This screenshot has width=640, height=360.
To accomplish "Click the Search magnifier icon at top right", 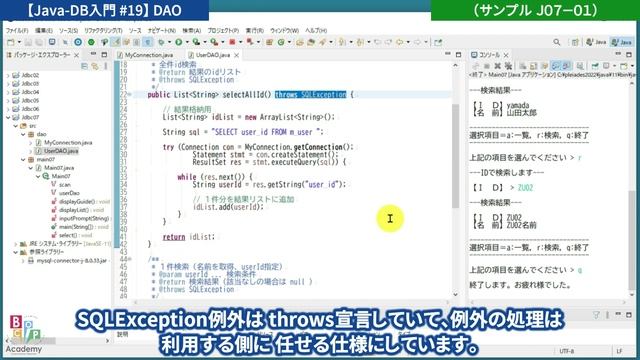I will coord(557,42).
